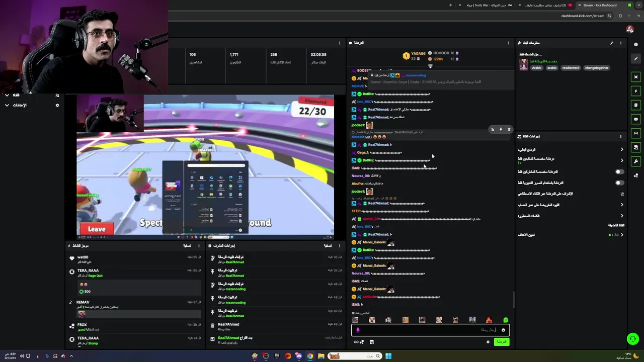The image size is (644, 362).
Task: Open activity feed panel three-dot menu
Action: (x=199, y=246)
